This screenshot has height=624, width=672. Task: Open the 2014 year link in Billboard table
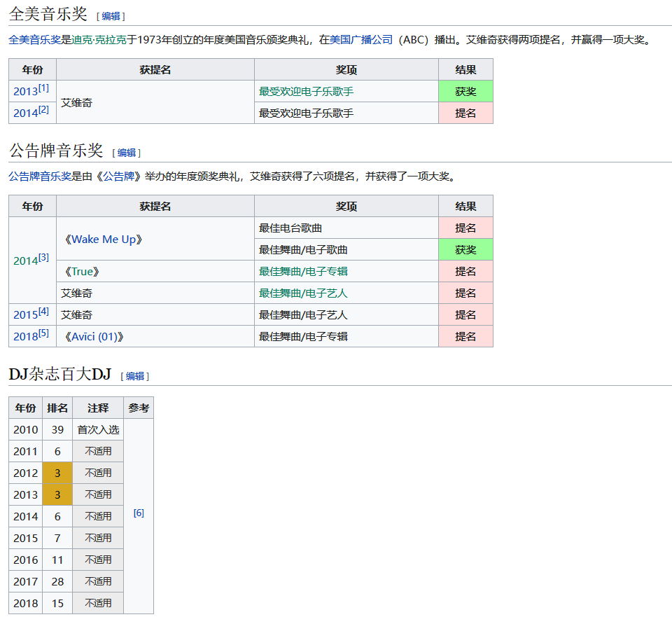pos(26,261)
